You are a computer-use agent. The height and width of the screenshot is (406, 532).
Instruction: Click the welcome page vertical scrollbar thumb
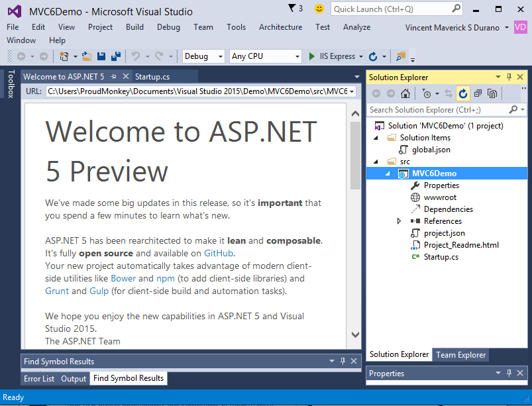[x=355, y=156]
